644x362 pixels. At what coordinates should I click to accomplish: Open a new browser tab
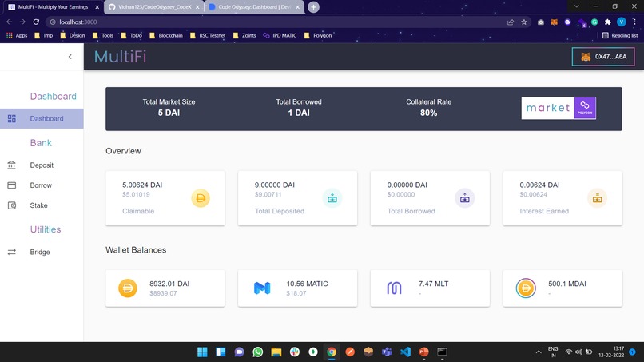point(313,7)
